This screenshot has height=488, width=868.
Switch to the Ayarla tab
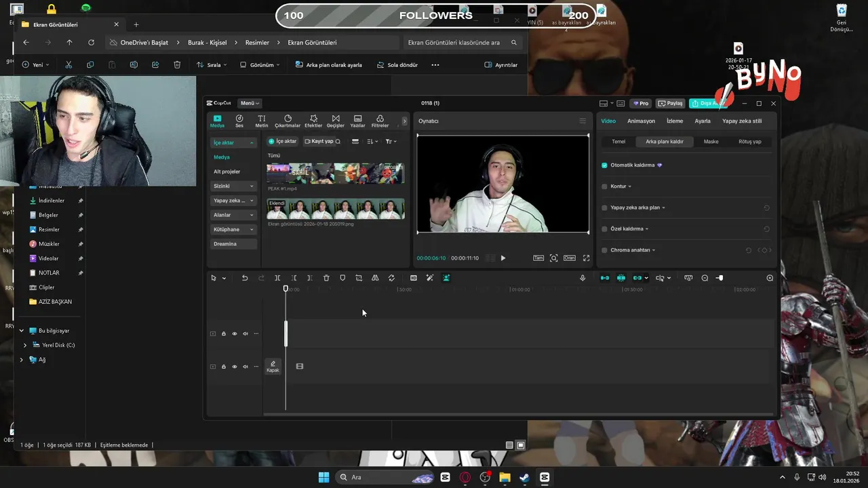pos(703,121)
